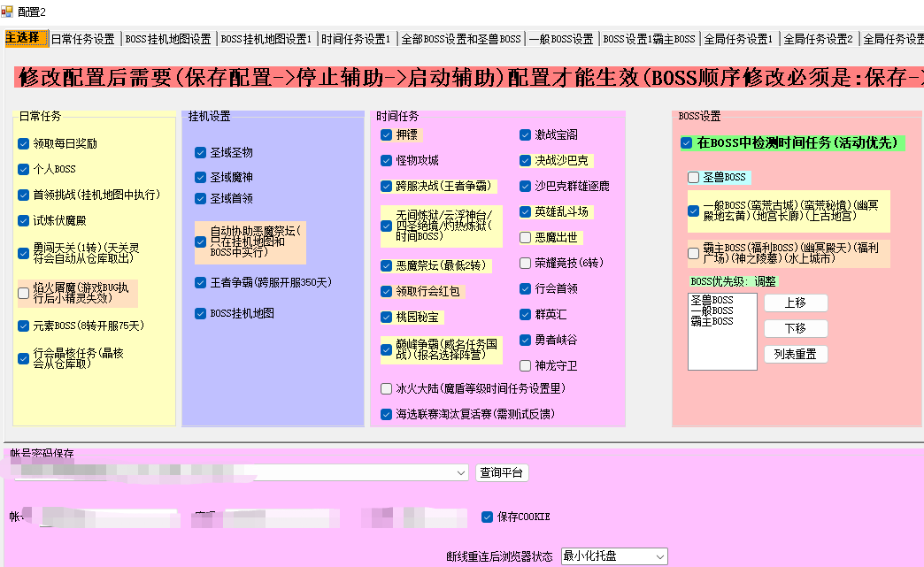Enable the 圣兽BOSS checkbox
924x567 pixels.
coord(694,177)
